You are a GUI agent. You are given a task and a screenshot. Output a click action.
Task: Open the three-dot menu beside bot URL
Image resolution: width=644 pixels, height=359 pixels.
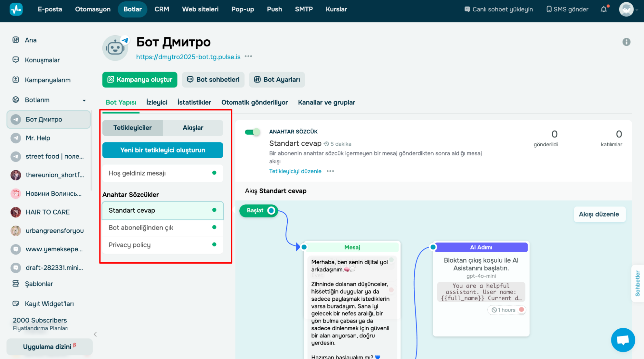click(248, 56)
